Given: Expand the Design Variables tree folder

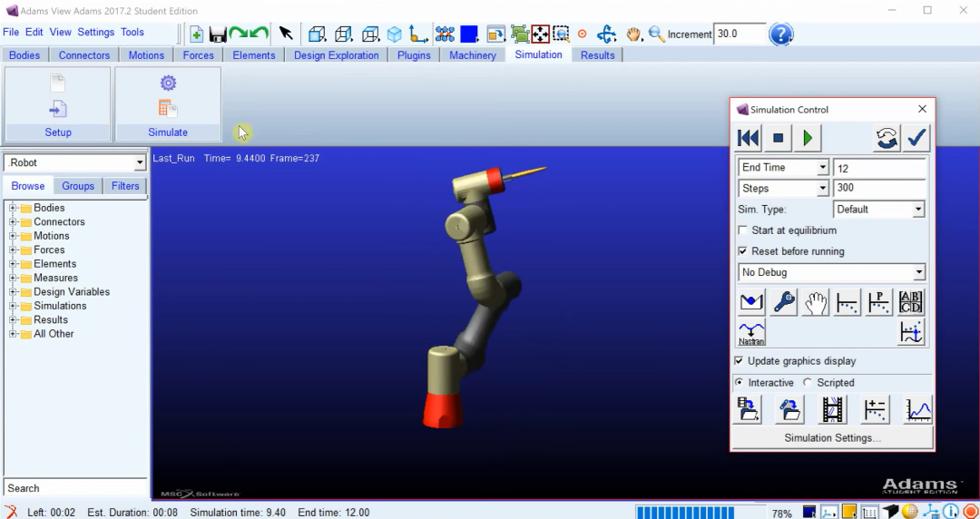Looking at the screenshot, I should (x=13, y=291).
